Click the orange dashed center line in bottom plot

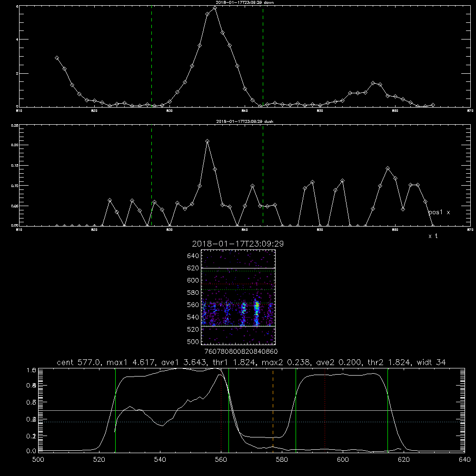point(273,410)
